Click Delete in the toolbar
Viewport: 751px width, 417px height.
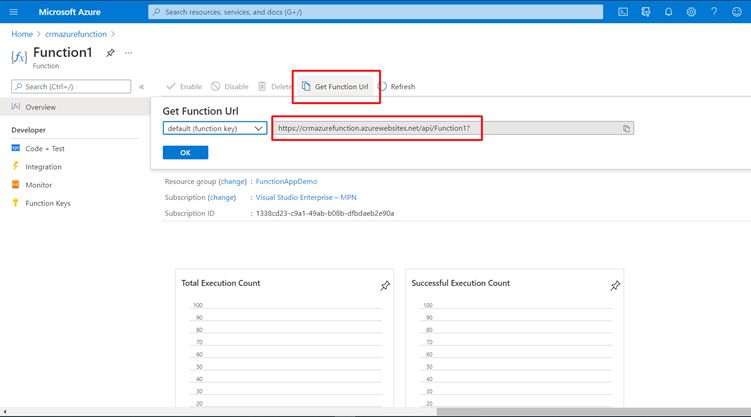click(x=275, y=87)
